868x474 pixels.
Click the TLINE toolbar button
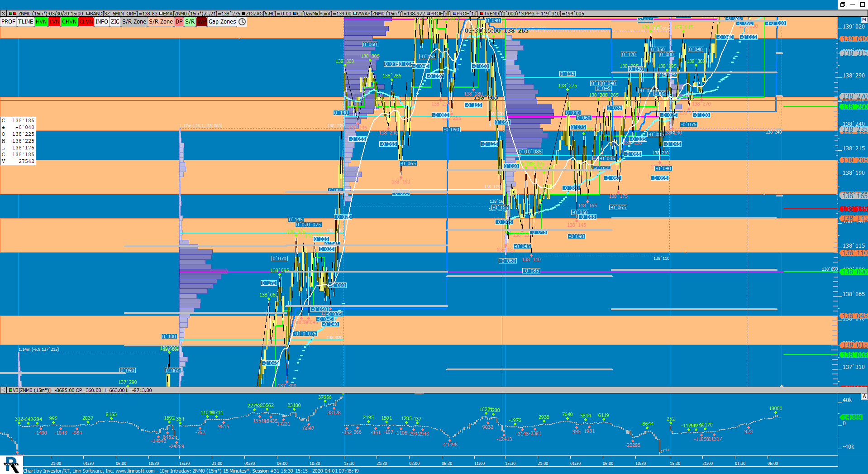[x=25, y=22]
